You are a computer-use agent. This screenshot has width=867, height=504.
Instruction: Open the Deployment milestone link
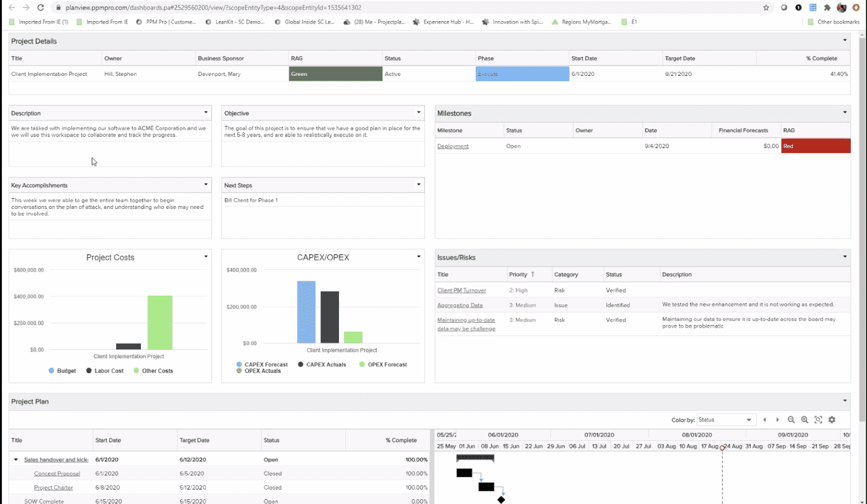tap(453, 146)
